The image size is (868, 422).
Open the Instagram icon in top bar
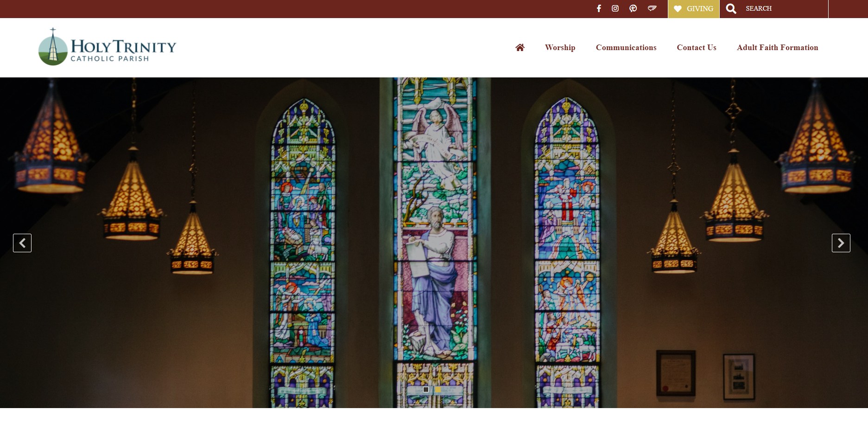(x=615, y=8)
